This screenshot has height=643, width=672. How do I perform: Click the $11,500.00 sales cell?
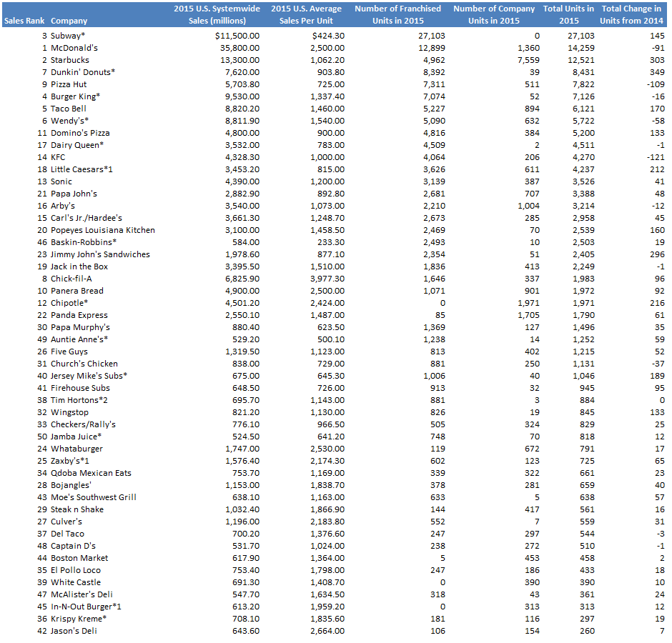click(x=237, y=36)
